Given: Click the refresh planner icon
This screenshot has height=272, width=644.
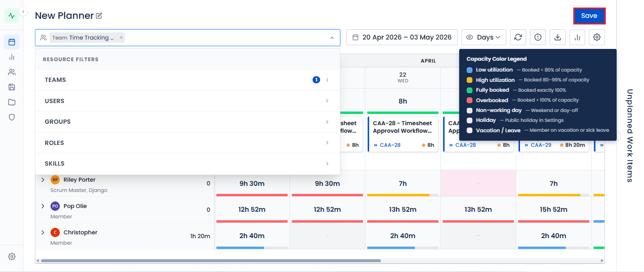Looking at the screenshot, I should [518, 37].
